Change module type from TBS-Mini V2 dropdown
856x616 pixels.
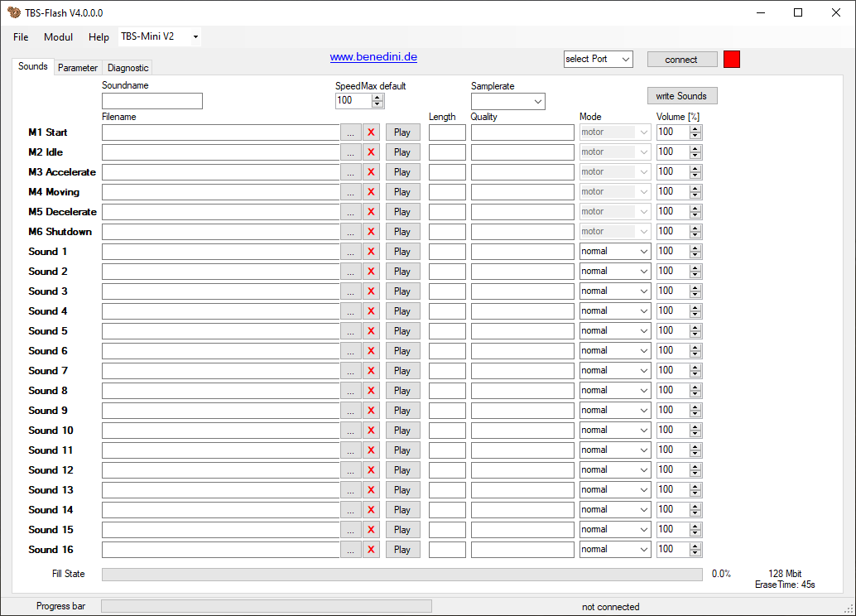160,36
